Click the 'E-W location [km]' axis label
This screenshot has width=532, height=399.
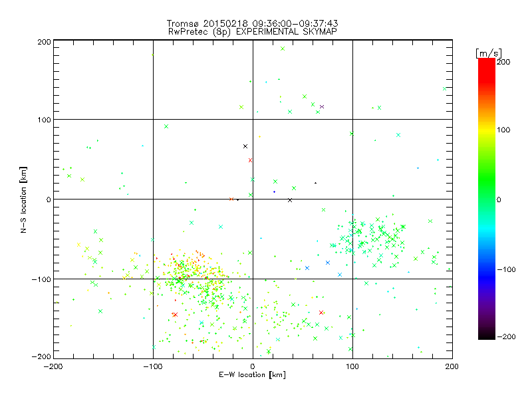coord(252,374)
